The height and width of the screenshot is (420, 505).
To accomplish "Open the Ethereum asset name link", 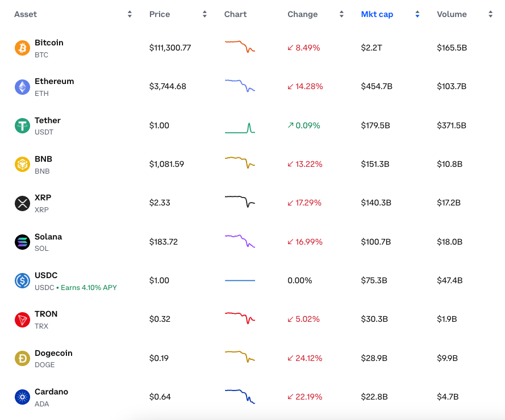I will (54, 81).
